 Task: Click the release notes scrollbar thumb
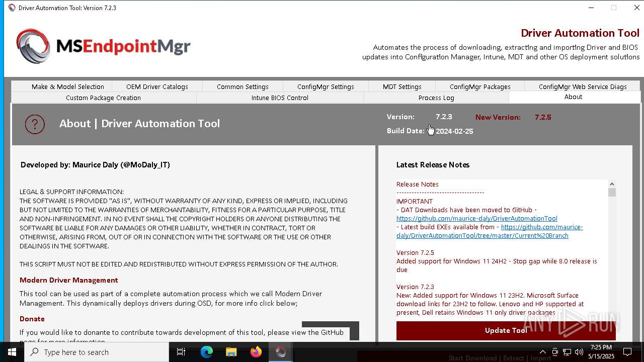coord(612,192)
